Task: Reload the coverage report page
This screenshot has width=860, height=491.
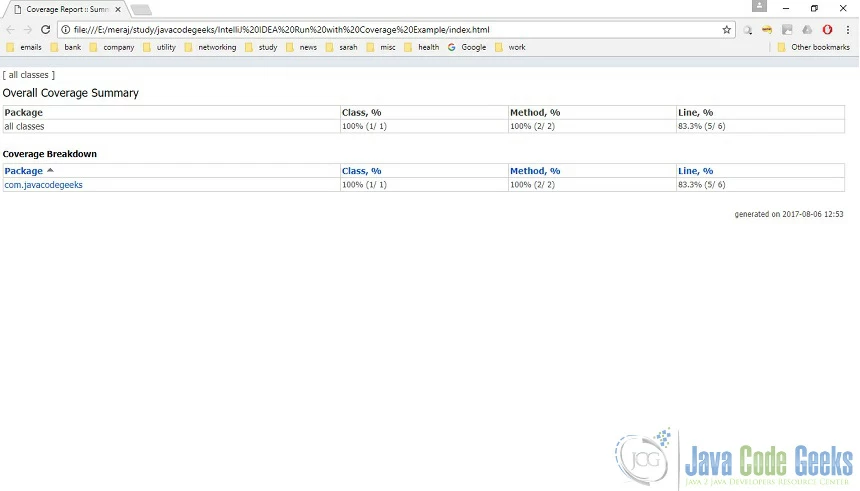Action: 46,30
